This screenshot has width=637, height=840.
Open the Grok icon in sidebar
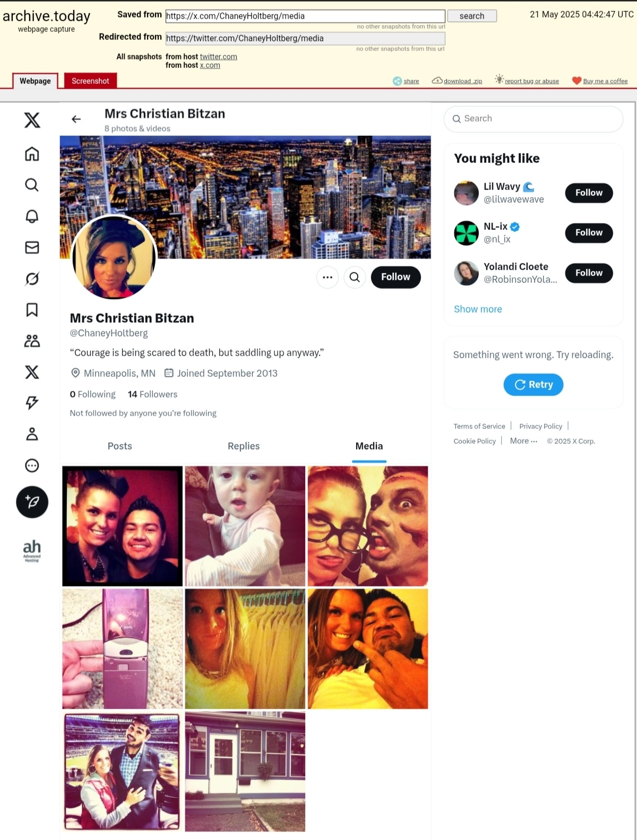32,279
